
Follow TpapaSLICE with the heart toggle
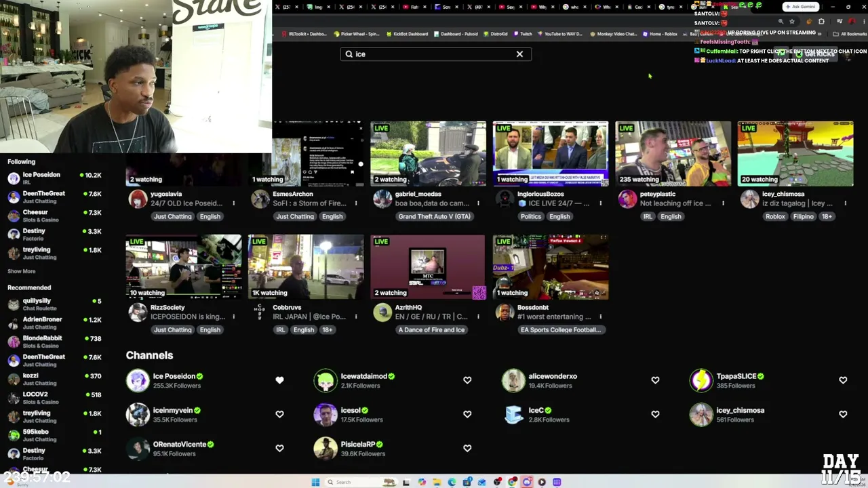pos(843,380)
